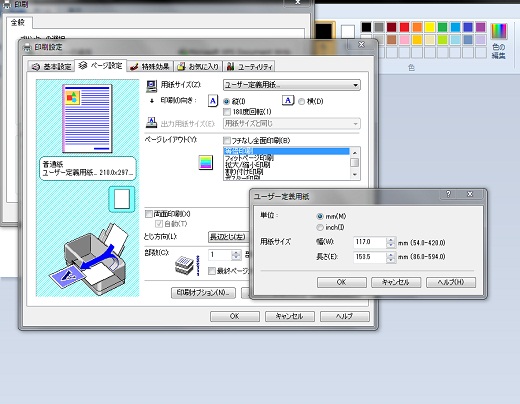Viewport: 520px width, 404px height.
Task: Select inch unit radio button
Action: tap(320, 227)
